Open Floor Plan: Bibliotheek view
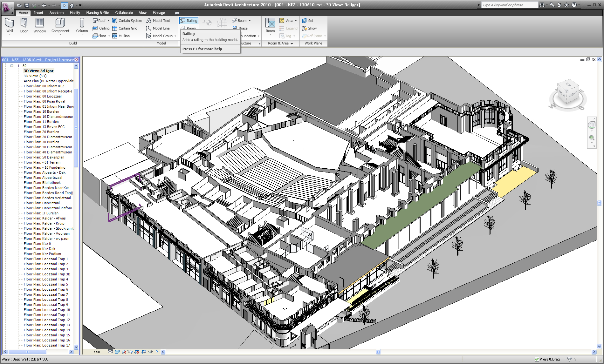The image size is (604, 364). pos(42,183)
